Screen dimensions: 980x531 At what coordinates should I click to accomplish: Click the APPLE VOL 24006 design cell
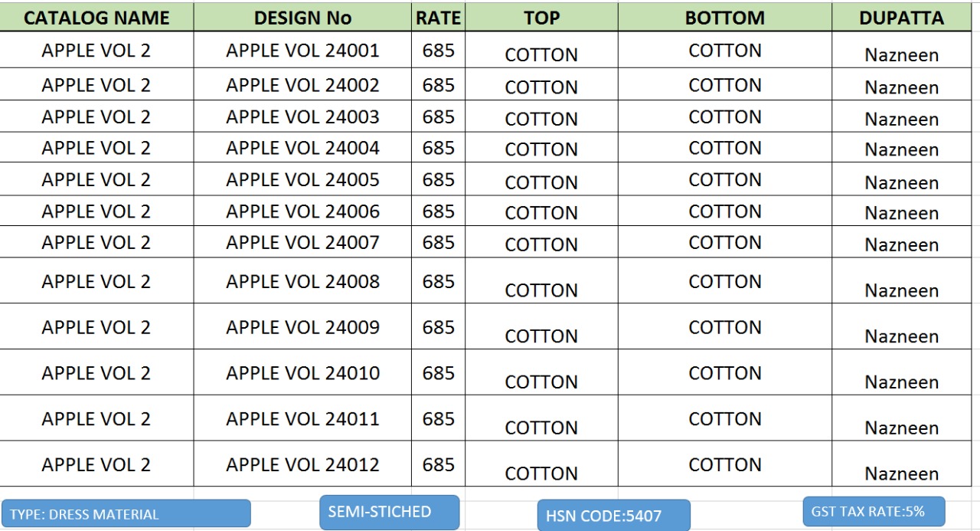[302, 211]
